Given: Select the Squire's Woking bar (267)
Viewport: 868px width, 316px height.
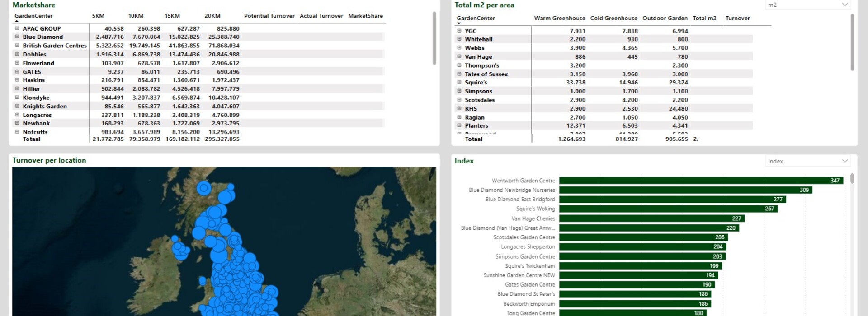Looking at the screenshot, I should (x=669, y=209).
